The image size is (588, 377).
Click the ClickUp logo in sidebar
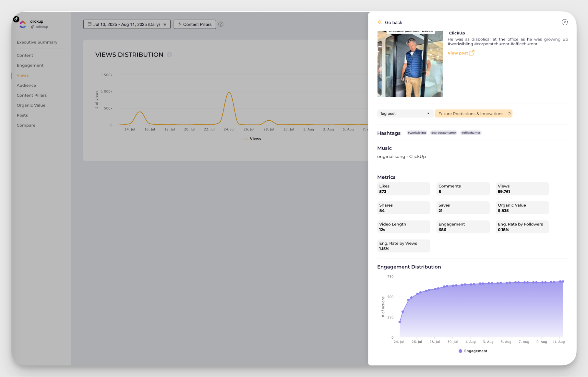click(23, 25)
